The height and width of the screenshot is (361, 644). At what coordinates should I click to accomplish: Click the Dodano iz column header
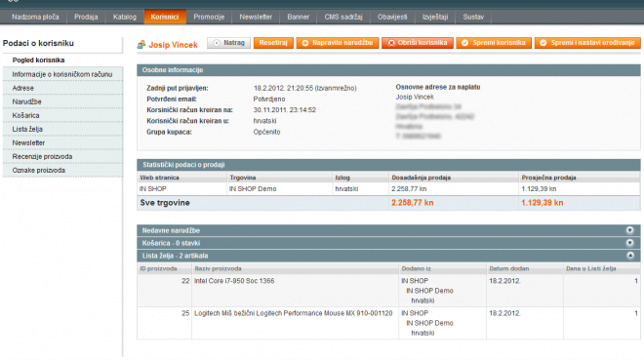pos(442,268)
